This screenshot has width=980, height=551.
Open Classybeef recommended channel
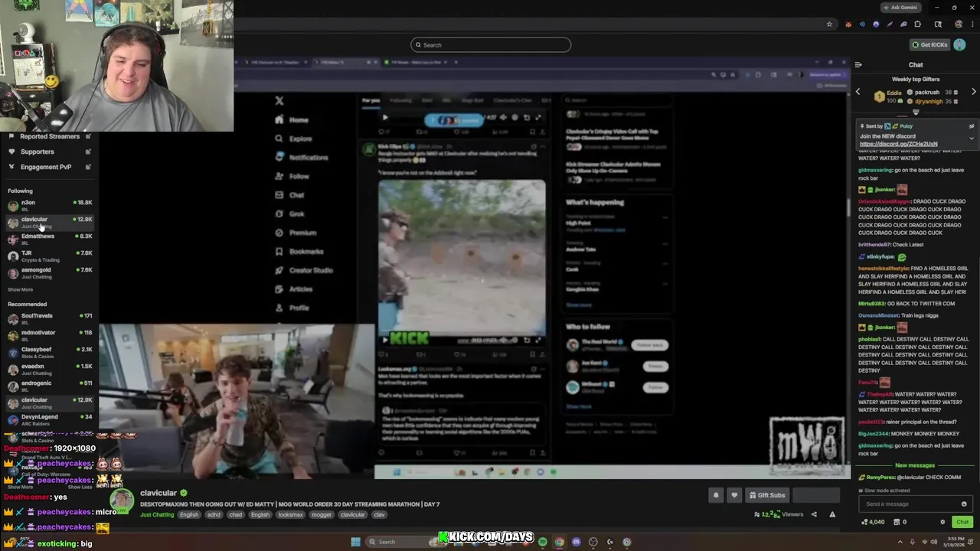pos(49,352)
